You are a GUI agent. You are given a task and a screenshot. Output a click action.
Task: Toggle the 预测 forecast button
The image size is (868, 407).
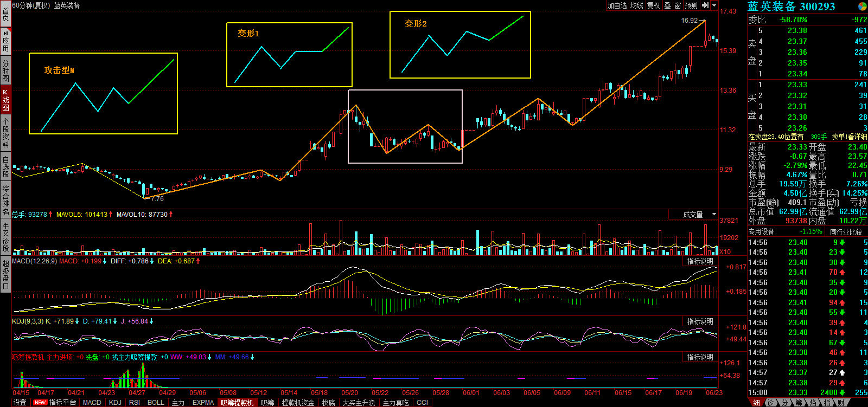click(691, 5)
